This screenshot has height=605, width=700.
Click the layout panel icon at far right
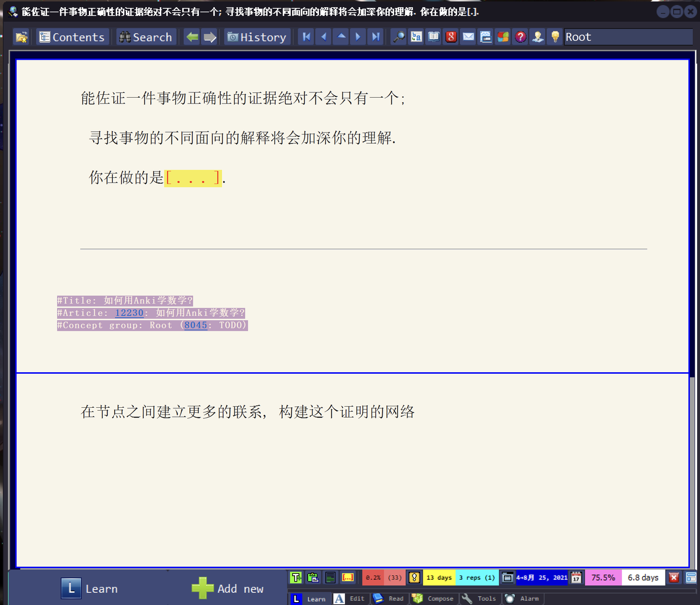click(x=691, y=577)
